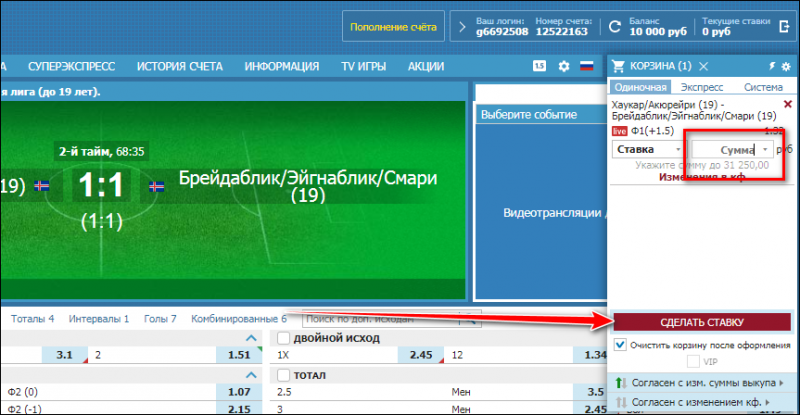Expand Согласен с изм. суммы выкупа
This screenshot has height=415, width=800.
tap(700, 383)
